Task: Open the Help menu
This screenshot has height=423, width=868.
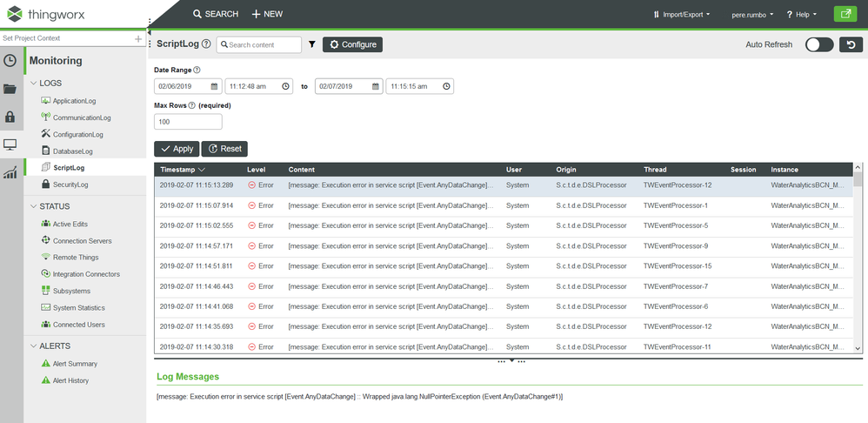Action: tap(801, 14)
